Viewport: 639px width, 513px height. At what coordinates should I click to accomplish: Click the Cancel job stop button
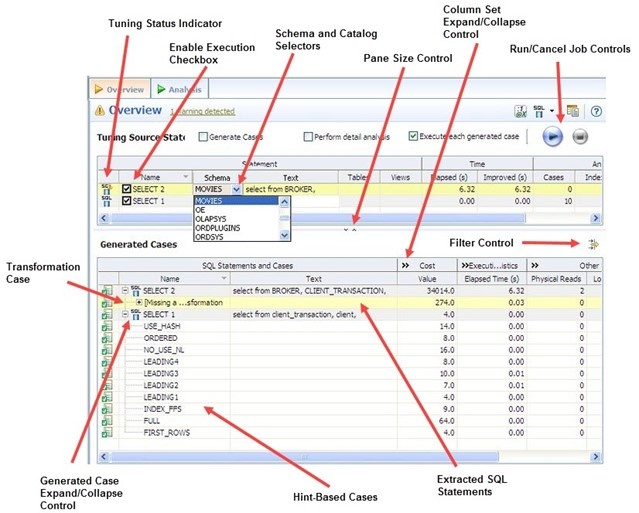click(x=580, y=137)
